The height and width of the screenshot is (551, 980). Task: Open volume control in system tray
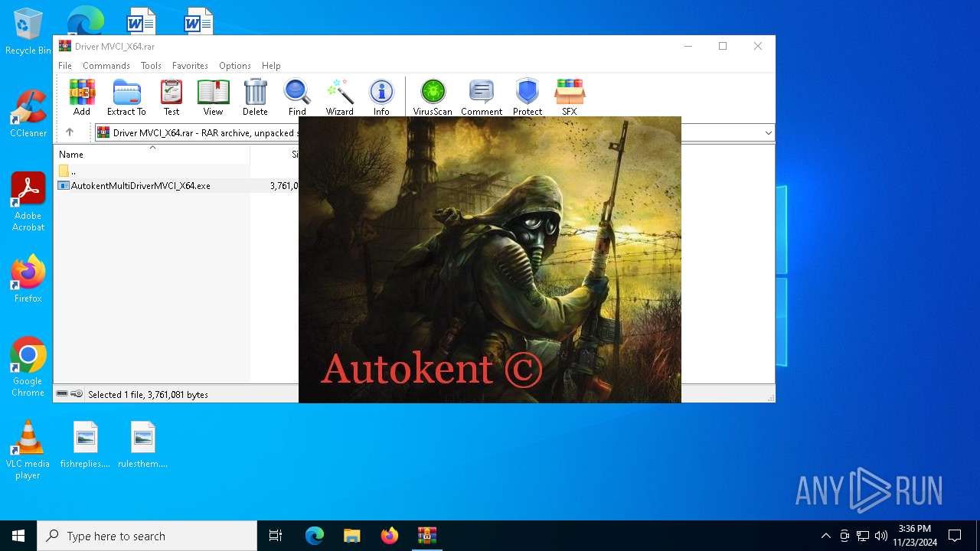(x=881, y=536)
